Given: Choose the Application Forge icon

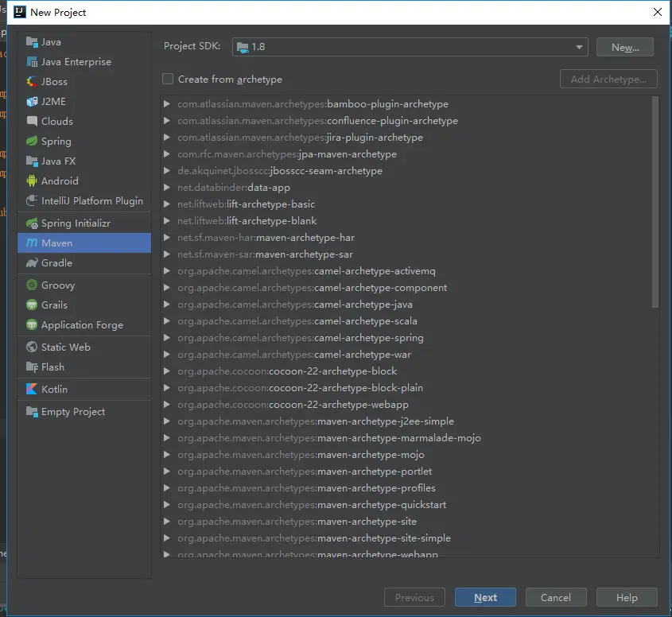Looking at the screenshot, I should pos(32,324).
